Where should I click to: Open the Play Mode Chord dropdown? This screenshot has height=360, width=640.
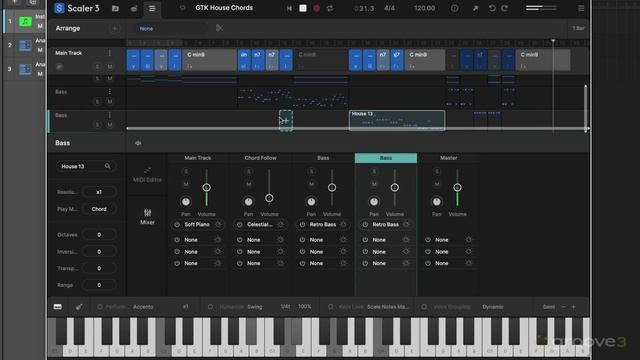(99, 209)
